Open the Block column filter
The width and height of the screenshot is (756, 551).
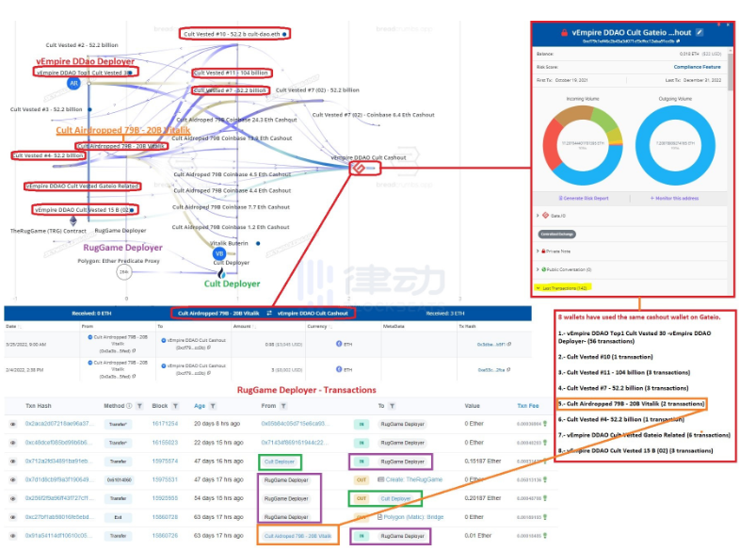175,406
